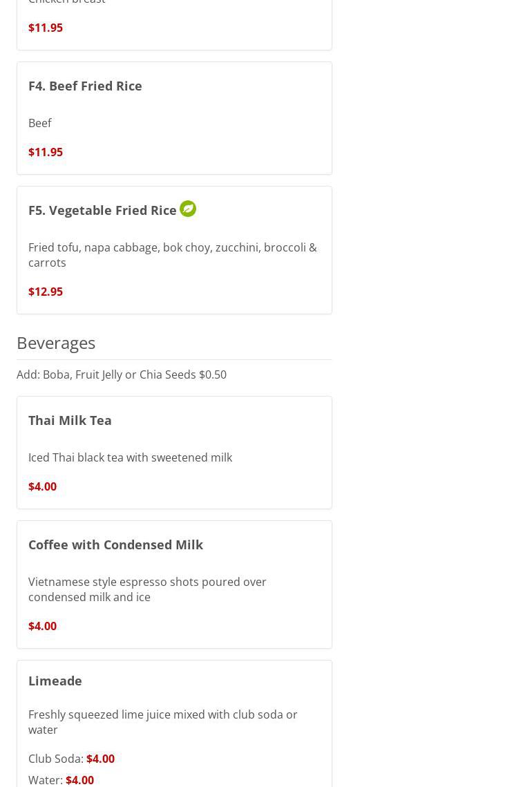Click the topmost $11.95 price
The height and width of the screenshot is (787, 532).
tap(46, 28)
